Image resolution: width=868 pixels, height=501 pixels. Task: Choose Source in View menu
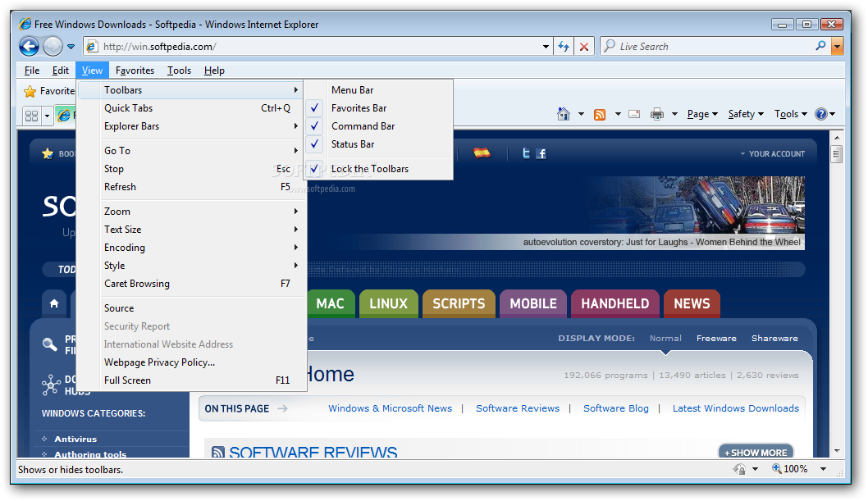click(191, 308)
